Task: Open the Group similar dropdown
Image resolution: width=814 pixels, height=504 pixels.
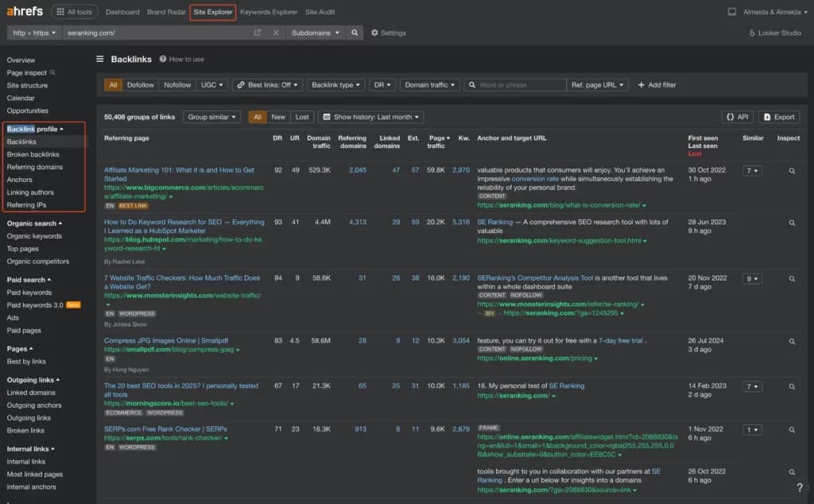Action: 211,117
